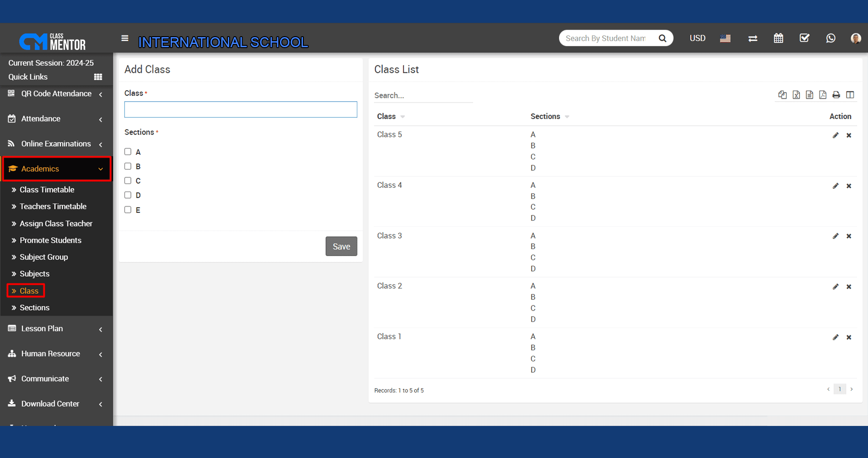
Task: Expand Online Examinations menu
Action: [x=56, y=144]
